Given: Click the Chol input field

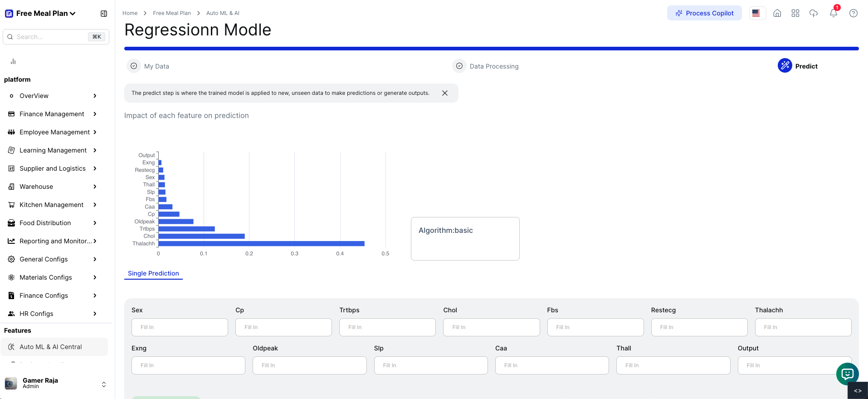Looking at the screenshot, I should [491, 327].
